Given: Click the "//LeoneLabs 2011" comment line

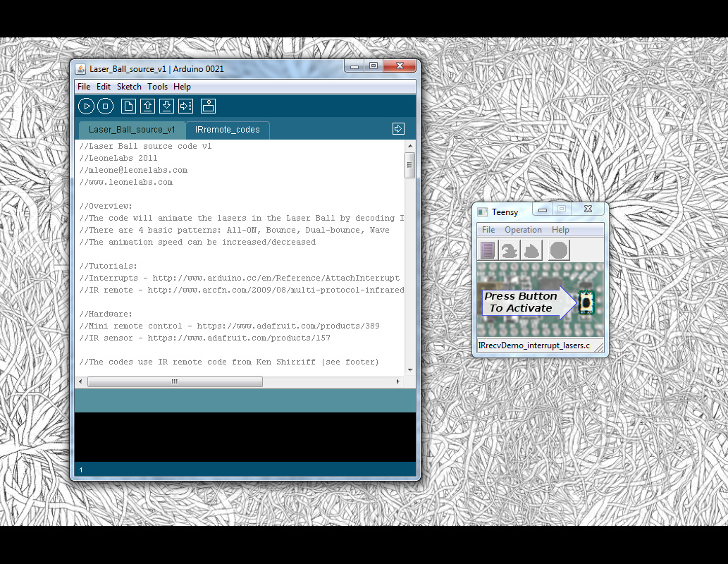Looking at the screenshot, I should pos(118,159).
